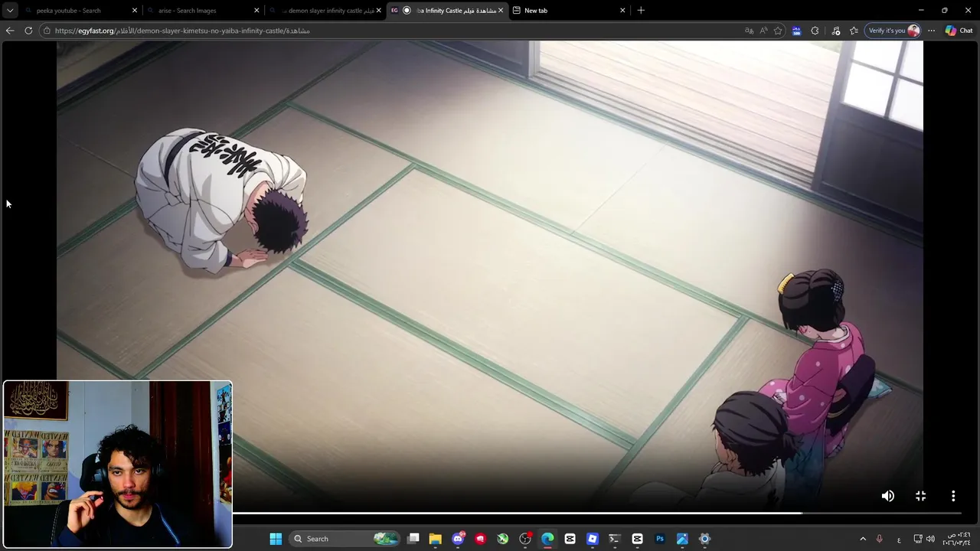Viewport: 980px width, 551px height.
Task: Open the green Xbox-style taskbar app
Action: [502, 539]
